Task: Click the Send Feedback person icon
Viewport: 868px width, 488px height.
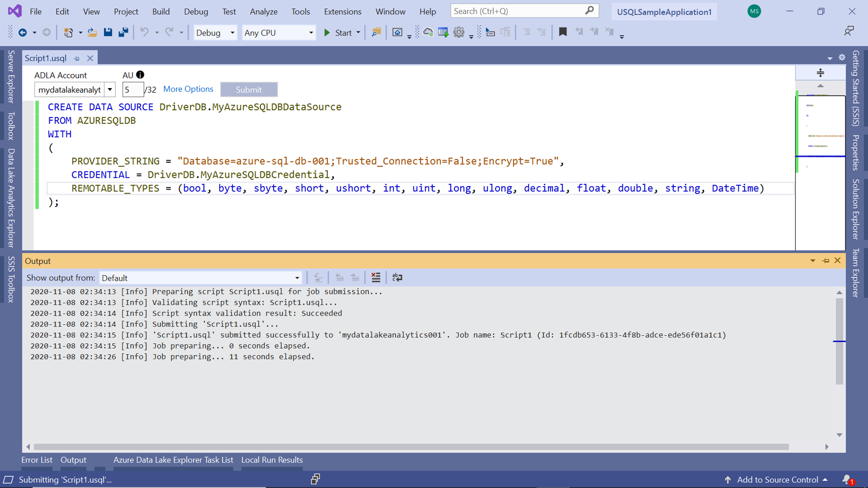Action: (849, 31)
